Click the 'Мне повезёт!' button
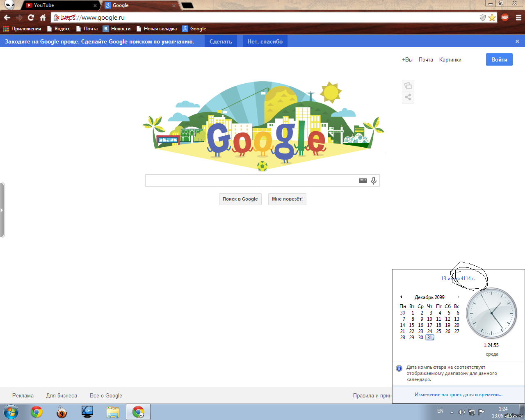The height and width of the screenshot is (420, 525). 287,199
